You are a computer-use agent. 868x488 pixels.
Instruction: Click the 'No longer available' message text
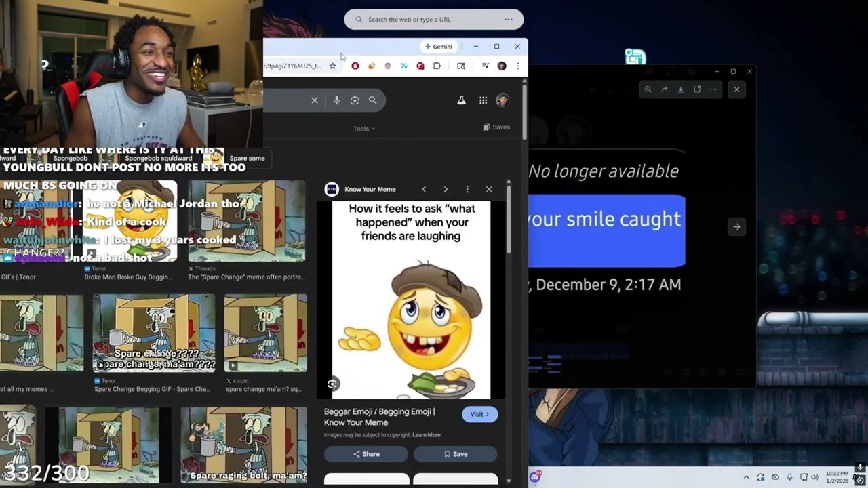[x=604, y=171]
